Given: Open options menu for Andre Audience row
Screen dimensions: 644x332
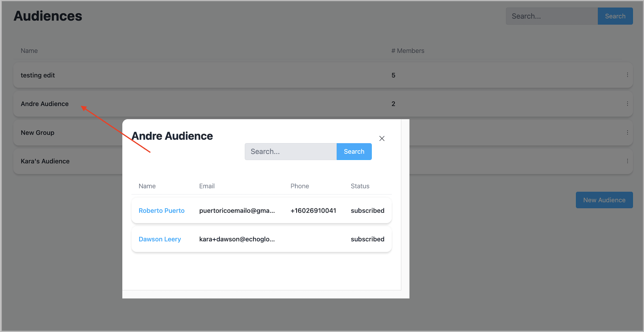Looking at the screenshot, I should tap(627, 104).
